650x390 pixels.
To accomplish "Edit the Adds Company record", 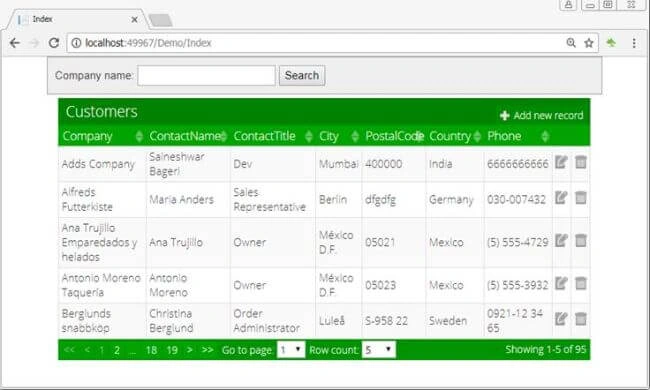I will point(561,162).
